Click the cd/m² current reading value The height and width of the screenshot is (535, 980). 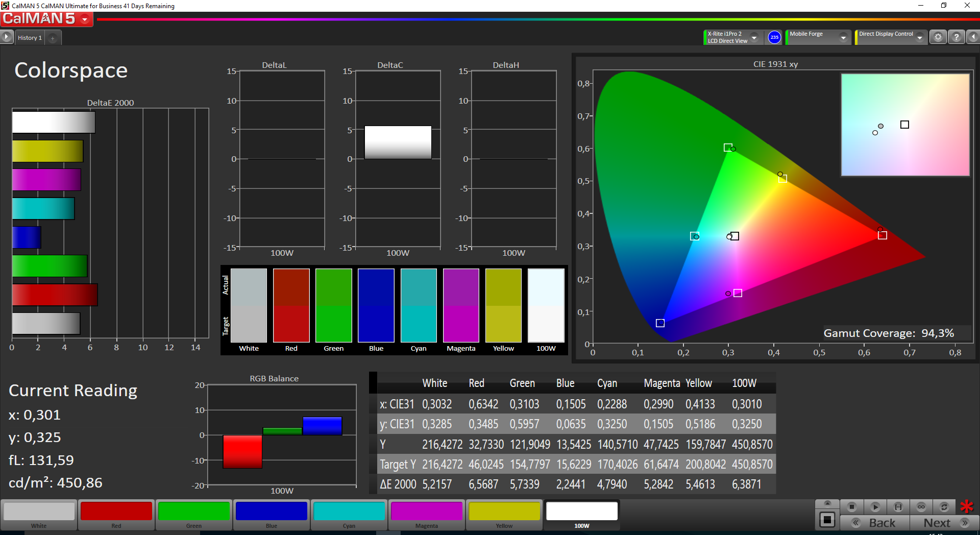coord(56,483)
